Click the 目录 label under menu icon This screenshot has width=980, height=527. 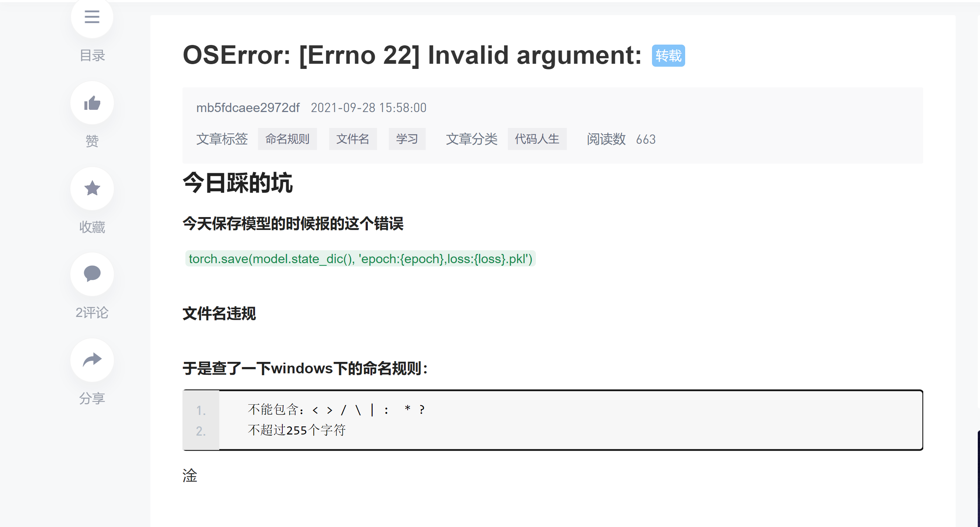(x=92, y=56)
